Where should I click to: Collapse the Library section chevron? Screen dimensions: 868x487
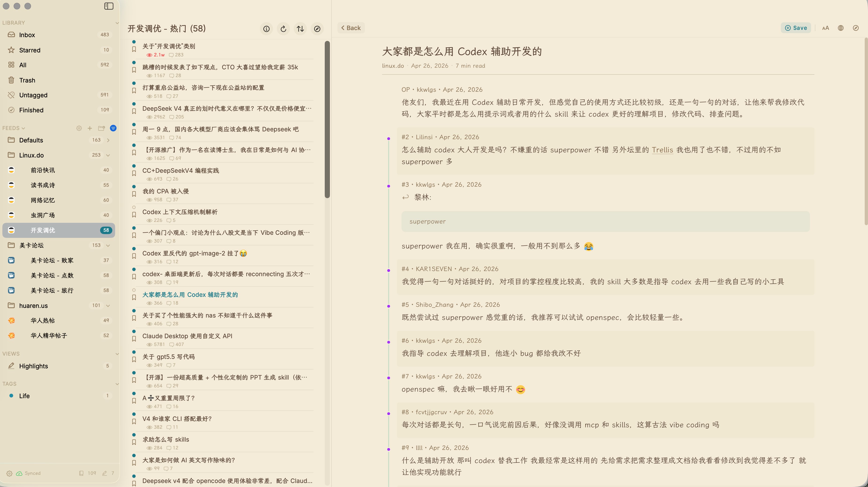pos(117,23)
